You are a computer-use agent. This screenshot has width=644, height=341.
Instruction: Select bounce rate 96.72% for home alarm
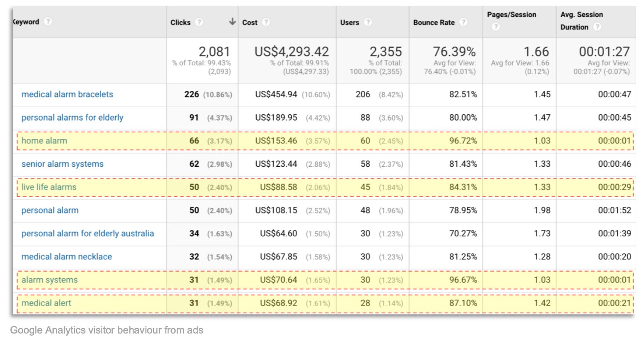463,141
